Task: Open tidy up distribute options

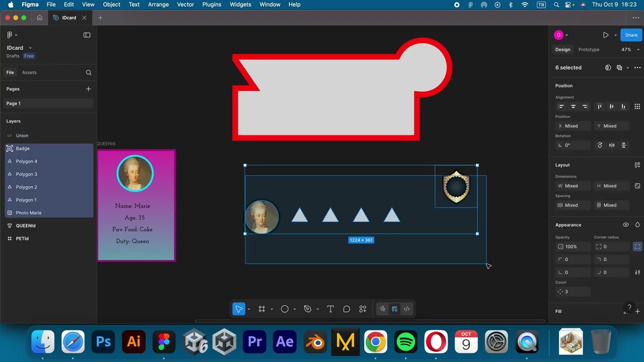Action: (637, 107)
